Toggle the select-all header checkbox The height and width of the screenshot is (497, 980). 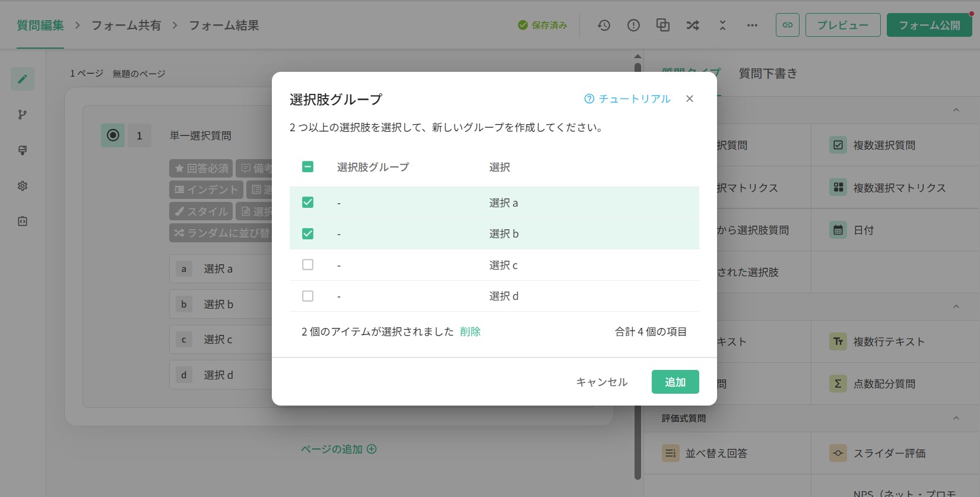pyautogui.click(x=307, y=167)
